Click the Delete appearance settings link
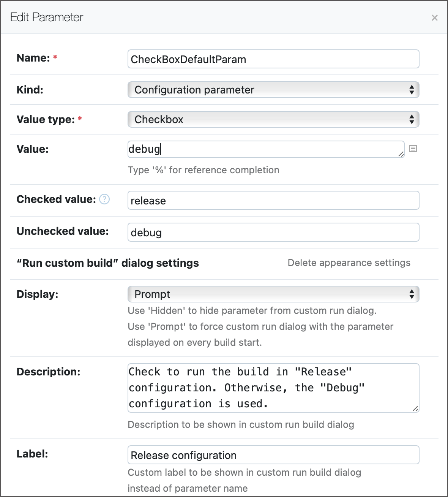 [349, 263]
